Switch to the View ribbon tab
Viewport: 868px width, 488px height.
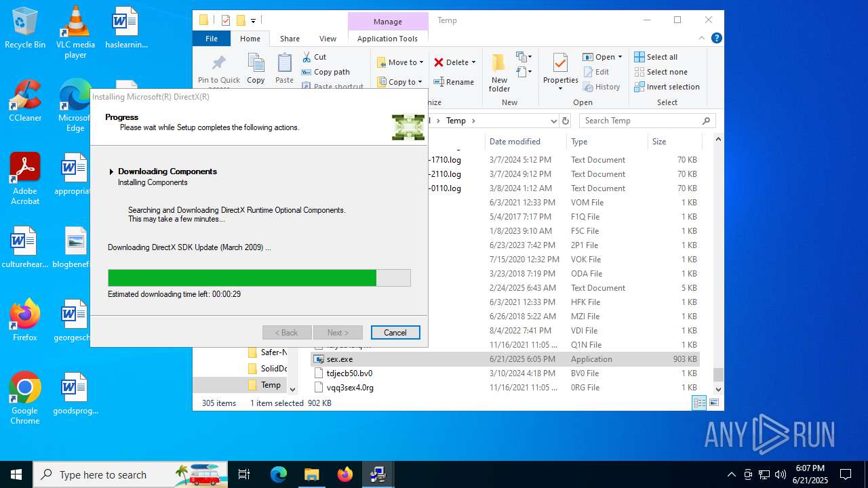328,39
